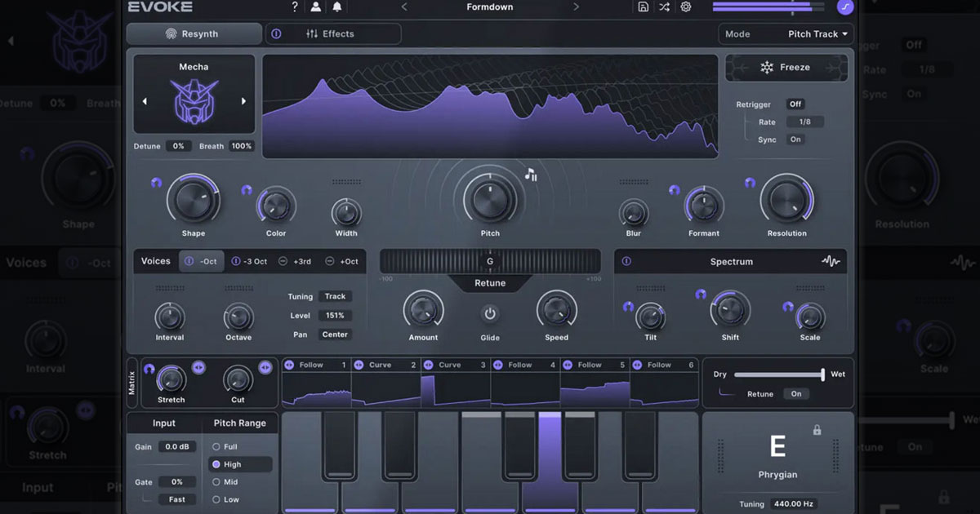This screenshot has height=514, width=980.
Task: Click the notifications bell icon
Action: click(x=336, y=7)
